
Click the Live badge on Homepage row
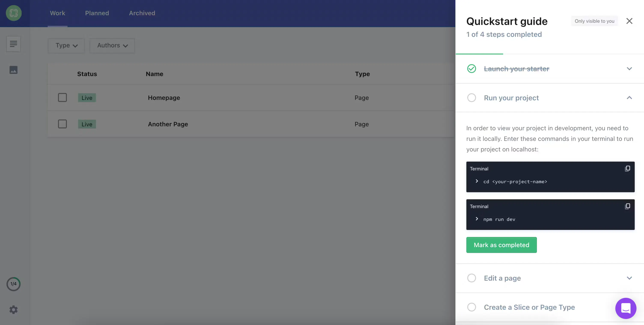[x=87, y=98]
